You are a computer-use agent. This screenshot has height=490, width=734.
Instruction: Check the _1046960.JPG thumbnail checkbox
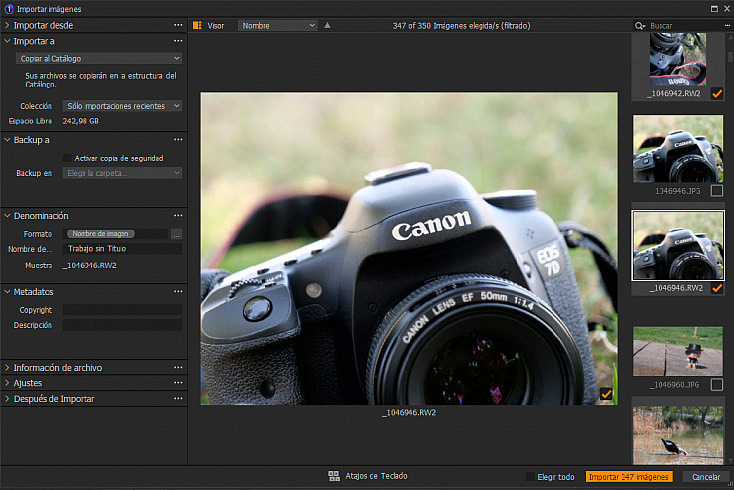[x=717, y=385]
